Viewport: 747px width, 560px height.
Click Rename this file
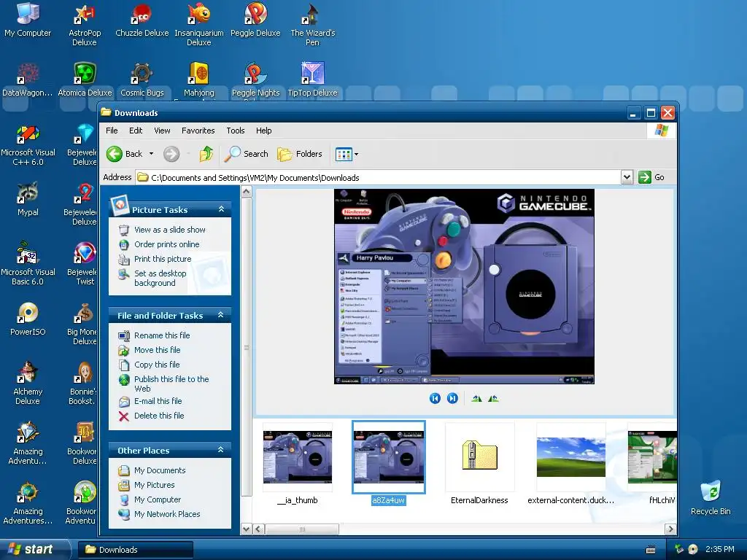tap(162, 335)
